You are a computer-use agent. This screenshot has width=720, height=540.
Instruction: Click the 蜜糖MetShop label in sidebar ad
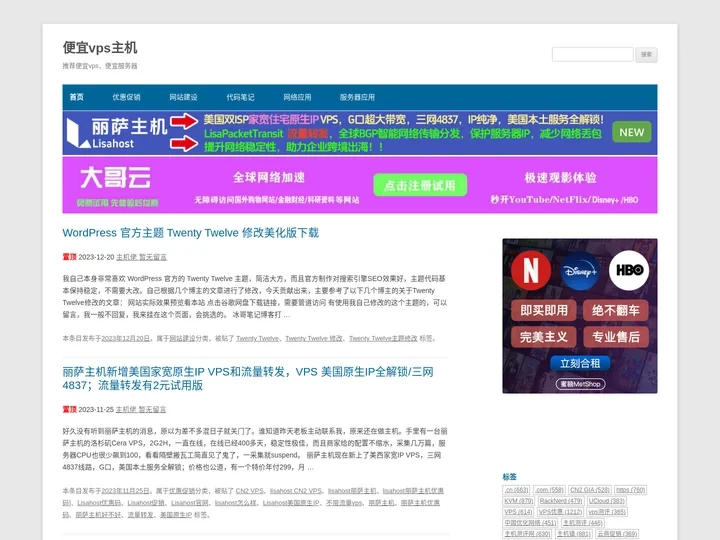[x=580, y=384]
